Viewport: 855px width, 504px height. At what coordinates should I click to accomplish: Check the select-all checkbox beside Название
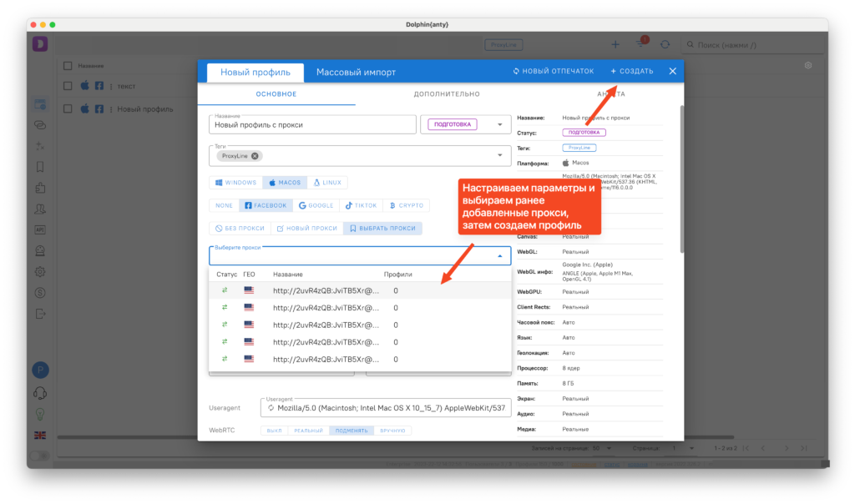[68, 65]
